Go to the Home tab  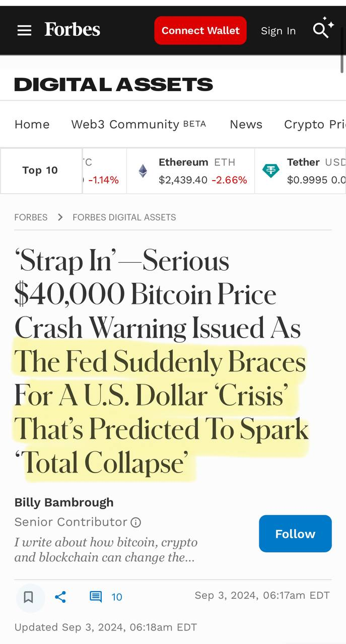(32, 124)
